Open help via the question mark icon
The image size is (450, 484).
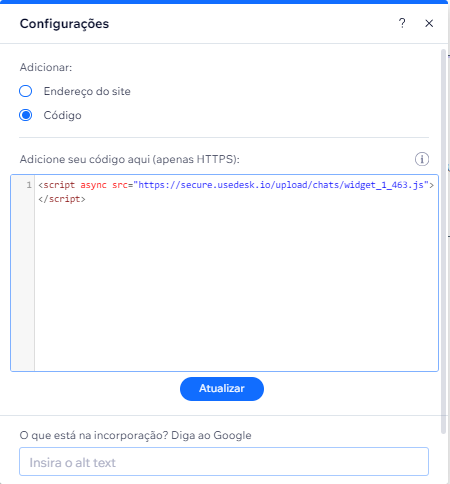(x=402, y=23)
